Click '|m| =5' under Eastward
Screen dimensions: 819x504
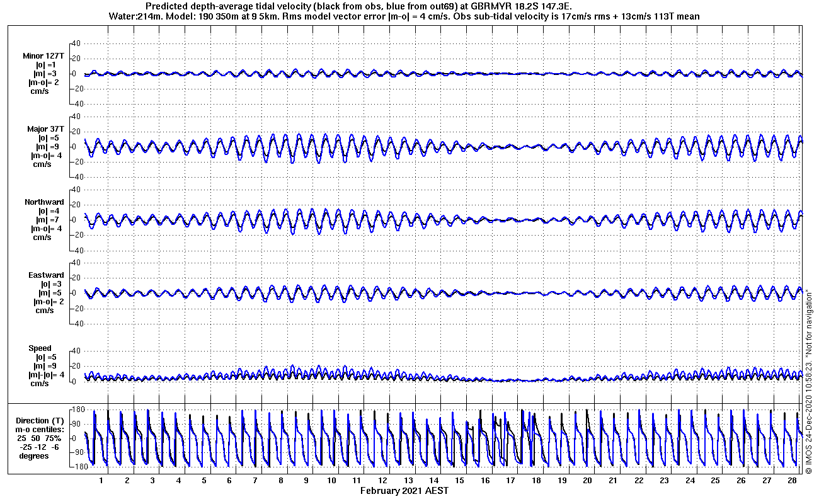coord(50,293)
